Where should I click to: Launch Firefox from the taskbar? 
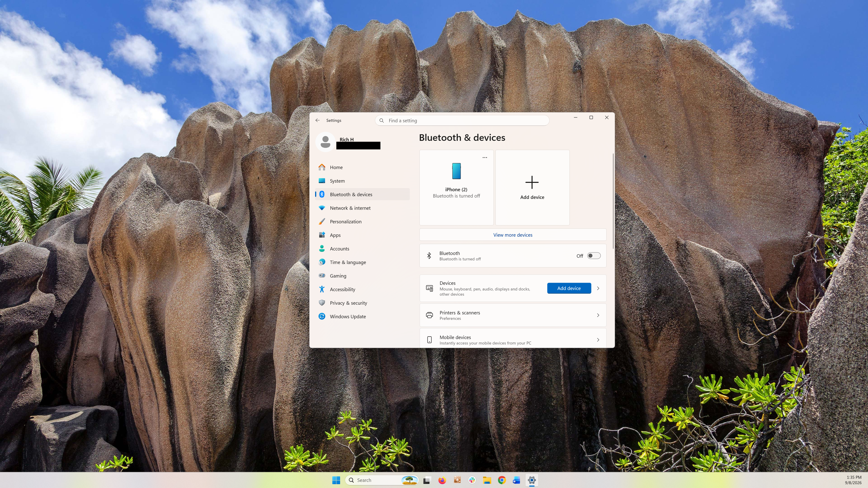pos(442,480)
